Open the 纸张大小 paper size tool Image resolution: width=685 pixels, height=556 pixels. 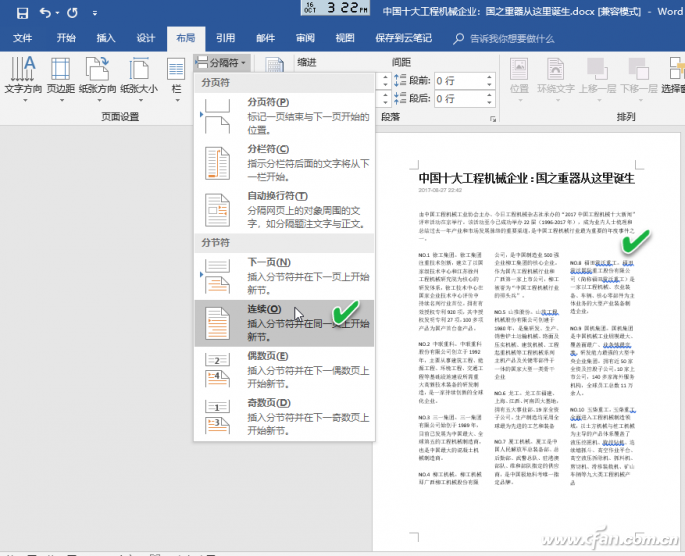[139, 79]
